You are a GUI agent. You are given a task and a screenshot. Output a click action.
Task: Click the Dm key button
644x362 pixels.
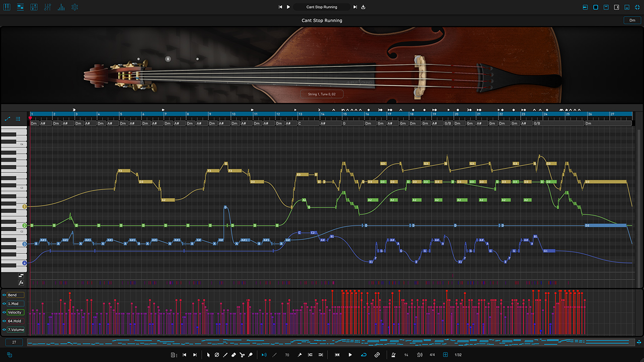pyautogui.click(x=632, y=20)
